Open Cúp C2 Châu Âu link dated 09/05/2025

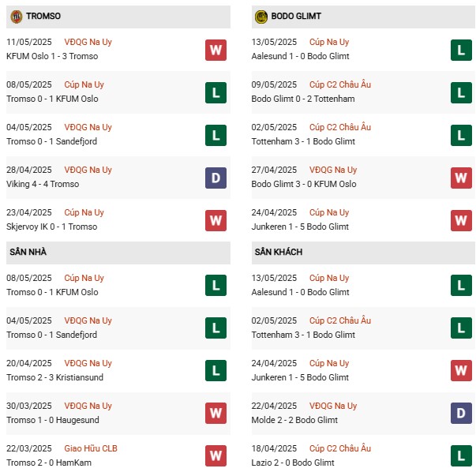pyautogui.click(x=340, y=84)
